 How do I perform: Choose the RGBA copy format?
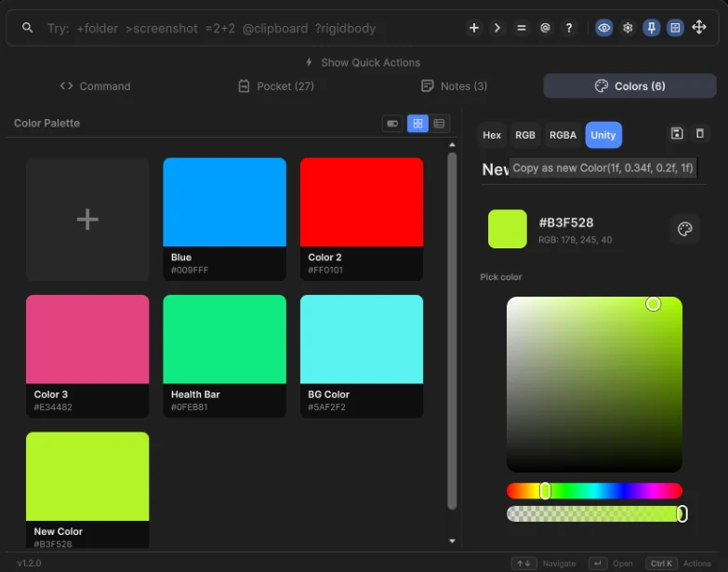(x=563, y=135)
